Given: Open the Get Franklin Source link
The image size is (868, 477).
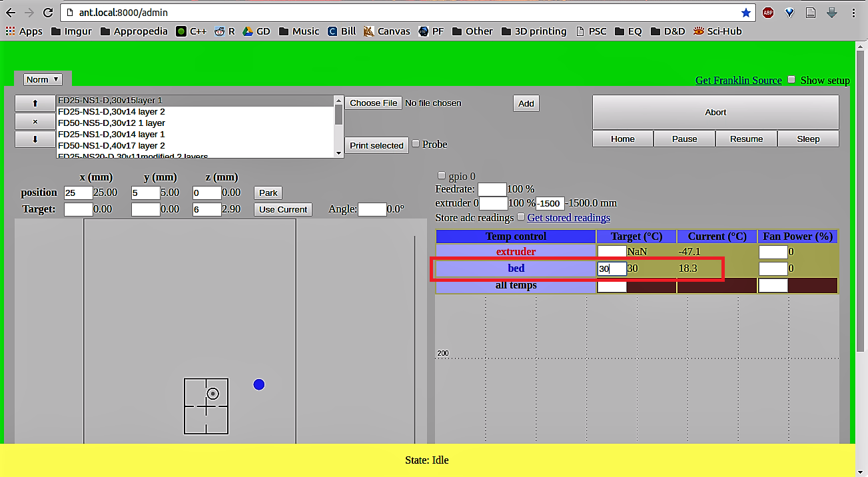Looking at the screenshot, I should (x=738, y=81).
